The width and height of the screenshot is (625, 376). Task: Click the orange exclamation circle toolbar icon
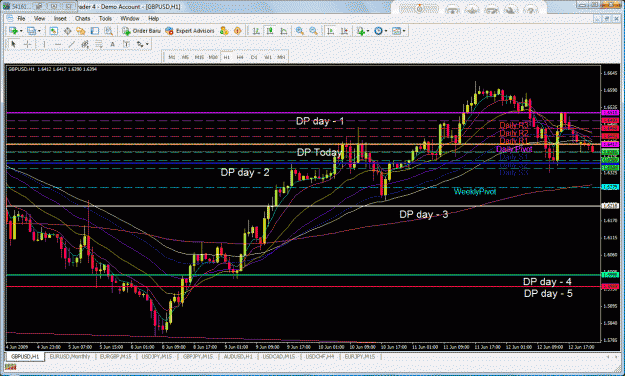(x=238, y=31)
